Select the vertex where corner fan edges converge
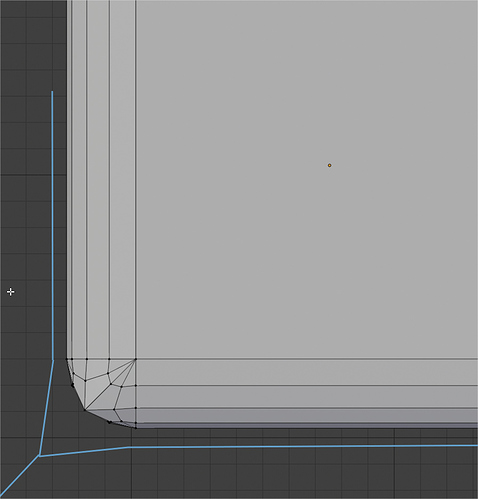This screenshot has width=478, height=499. point(135,359)
